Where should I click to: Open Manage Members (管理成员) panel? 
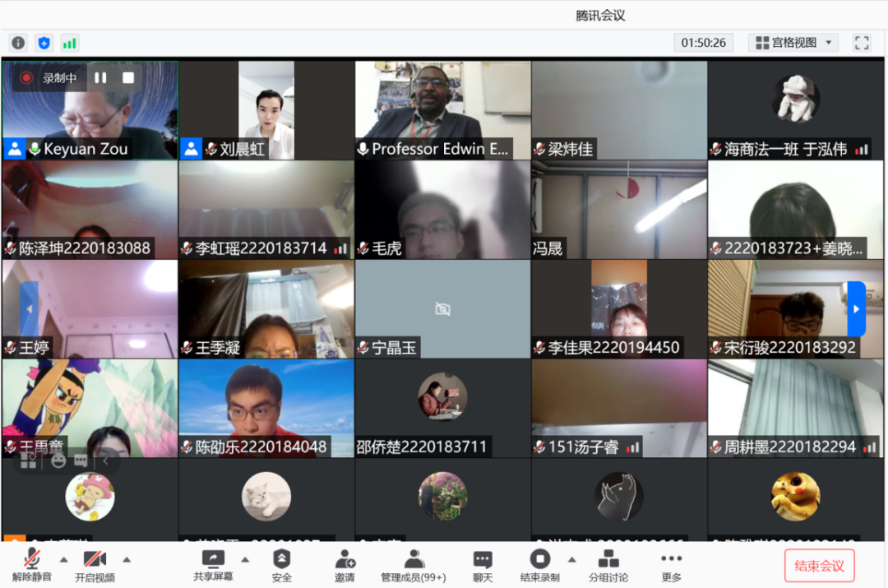pyautogui.click(x=414, y=565)
